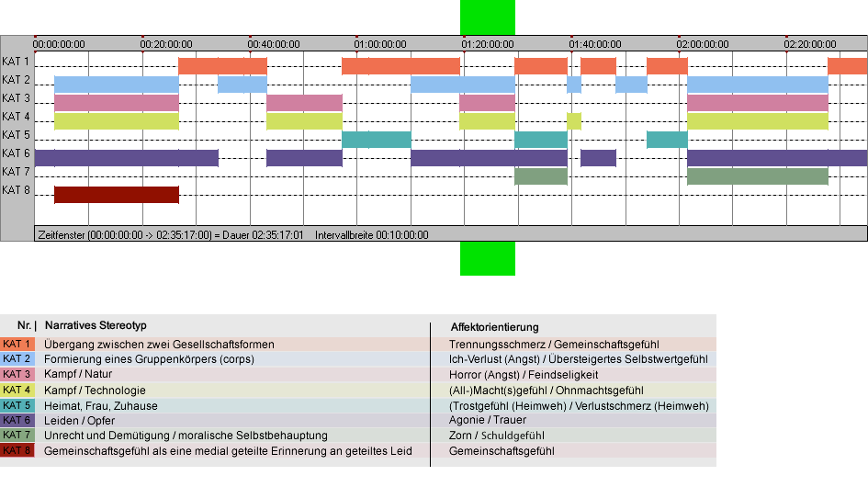Click the KAT 1 track label in the timeline
This screenshot has width=868, height=487.
(16, 62)
